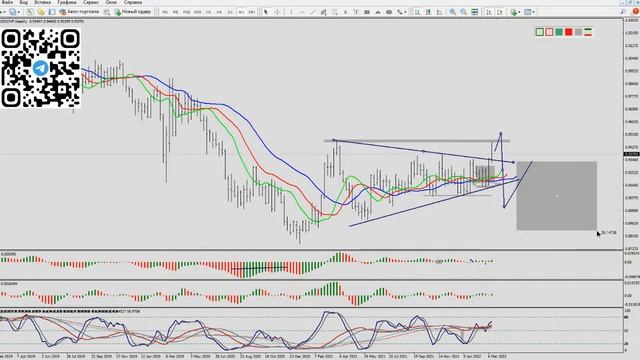Image resolution: width=640 pixels, height=360 pixels.
Task: Switch chart to M5 timeframe
Action: click(176, 12)
